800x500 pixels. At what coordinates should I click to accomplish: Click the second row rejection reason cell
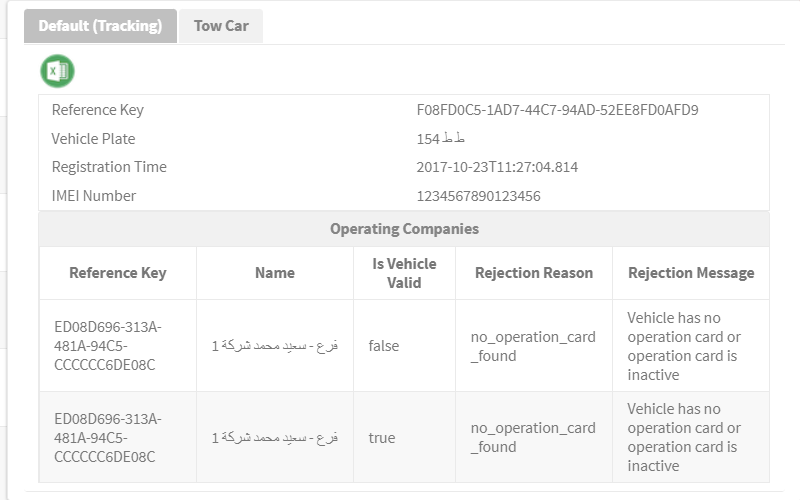tap(534, 437)
